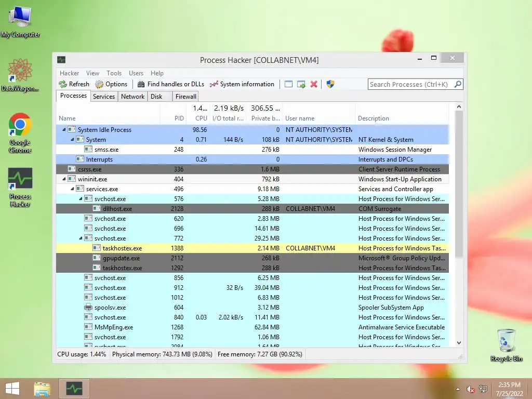
Task: Open the My Computer desktop icon
Action: pos(20,21)
